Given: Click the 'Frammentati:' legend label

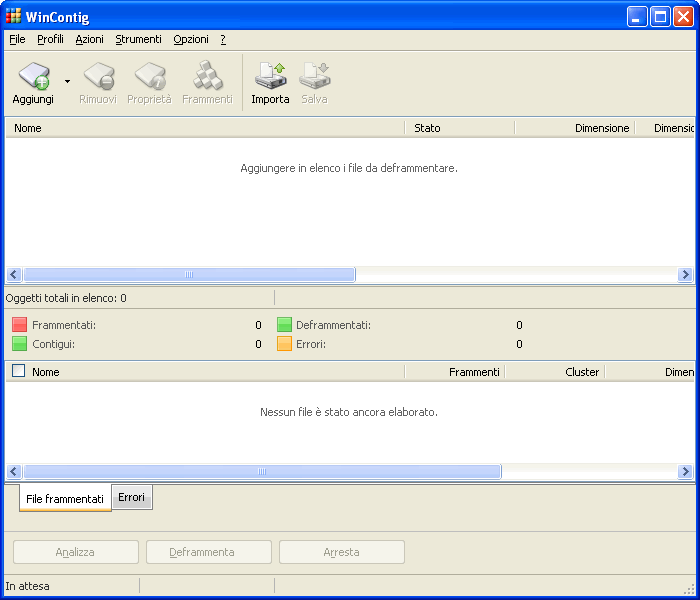Looking at the screenshot, I should point(64,325).
